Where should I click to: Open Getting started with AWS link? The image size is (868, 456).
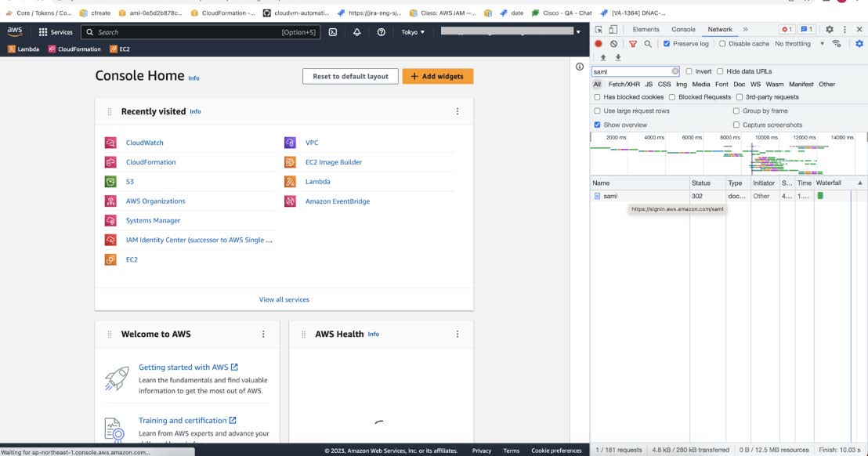tap(188, 367)
